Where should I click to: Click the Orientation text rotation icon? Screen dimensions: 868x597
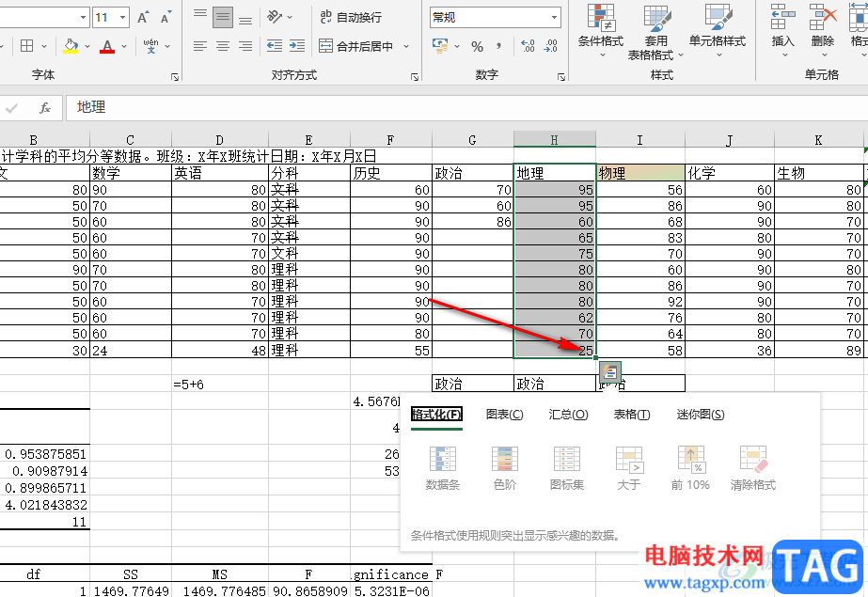275,17
